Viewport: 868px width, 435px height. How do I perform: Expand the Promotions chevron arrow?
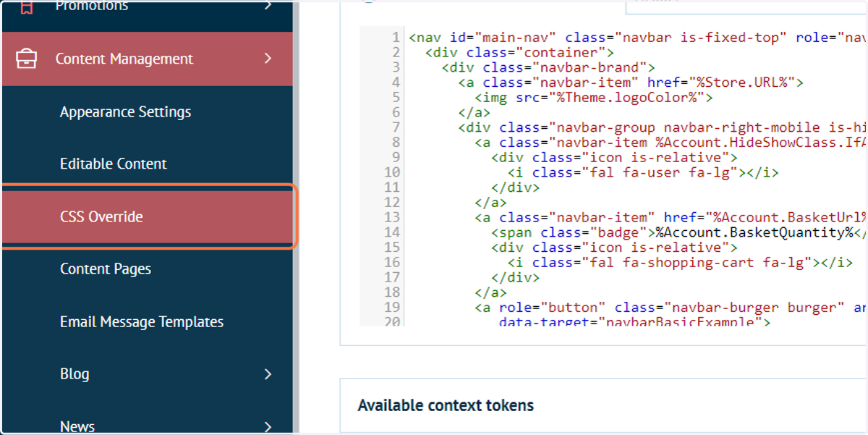[x=268, y=6]
